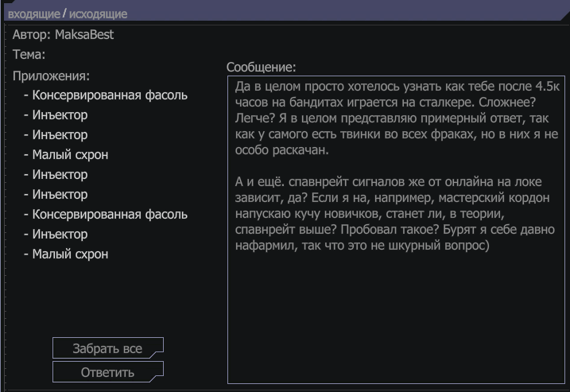Select the first Консервированная фасоль attachment
570x392 pixels.
pyautogui.click(x=110, y=95)
